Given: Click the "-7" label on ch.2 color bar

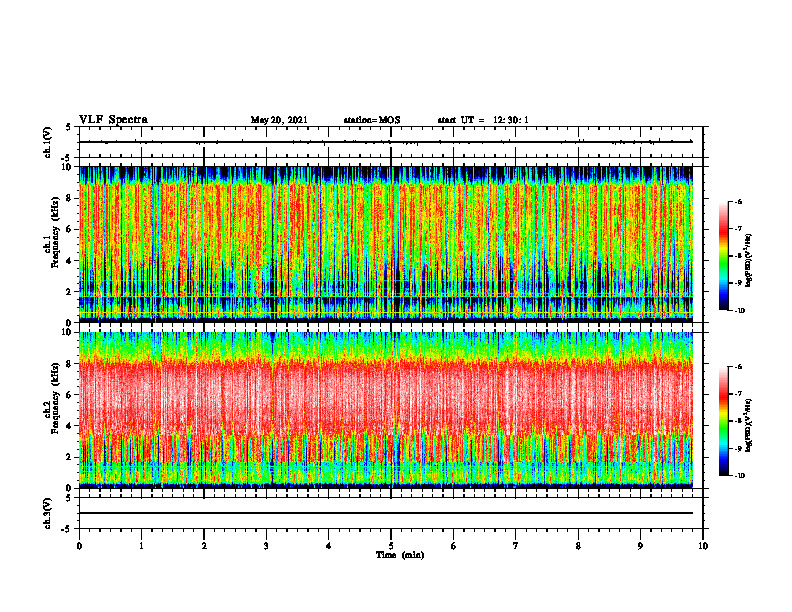Looking at the screenshot, I should (738, 394).
